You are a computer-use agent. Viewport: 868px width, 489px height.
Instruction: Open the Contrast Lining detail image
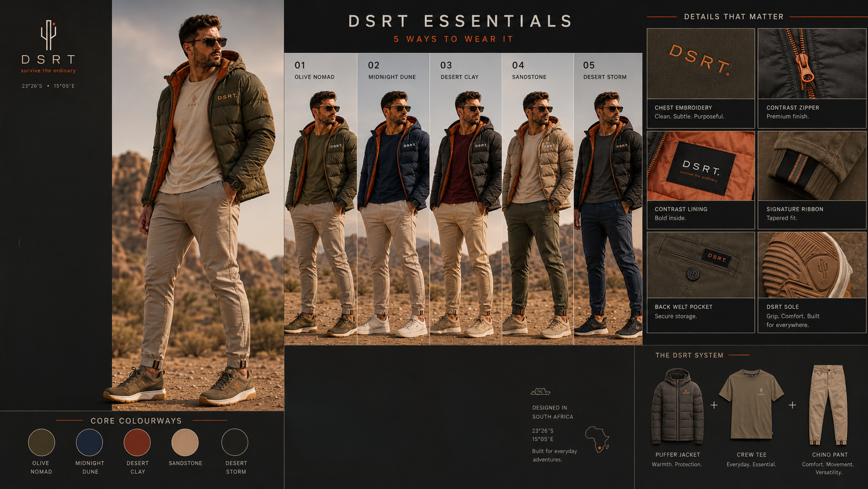tap(701, 166)
